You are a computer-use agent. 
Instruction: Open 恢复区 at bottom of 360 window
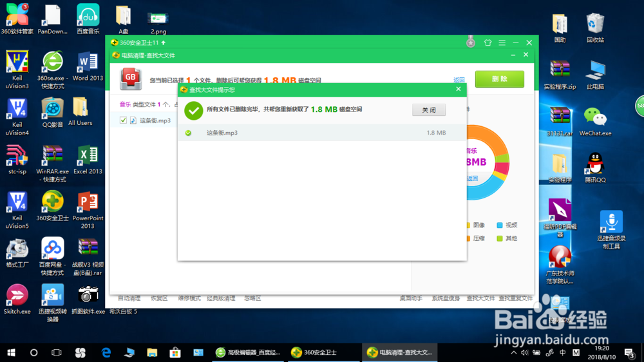click(159, 298)
